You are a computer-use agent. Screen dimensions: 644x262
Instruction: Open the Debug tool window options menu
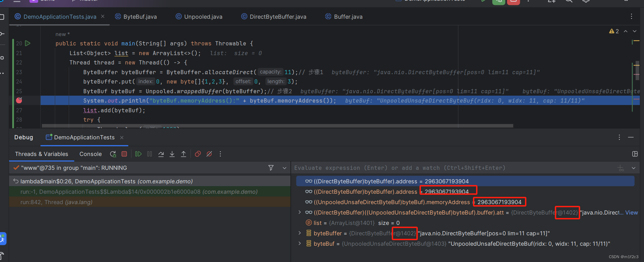click(x=619, y=137)
